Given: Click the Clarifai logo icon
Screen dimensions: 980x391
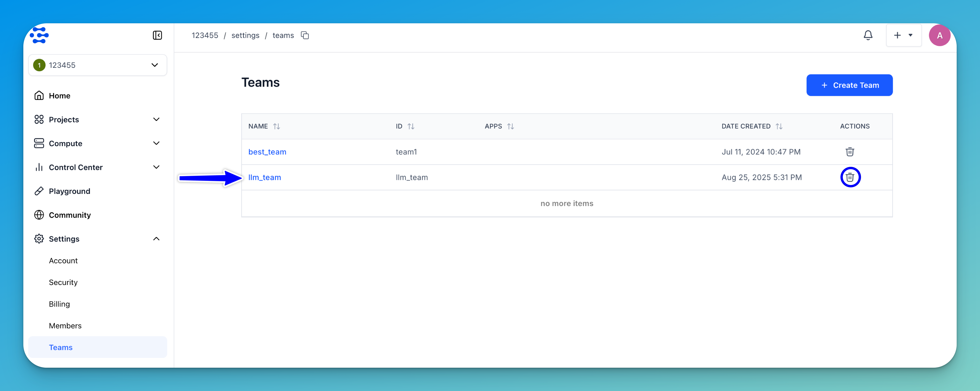Looking at the screenshot, I should pyautogui.click(x=39, y=35).
